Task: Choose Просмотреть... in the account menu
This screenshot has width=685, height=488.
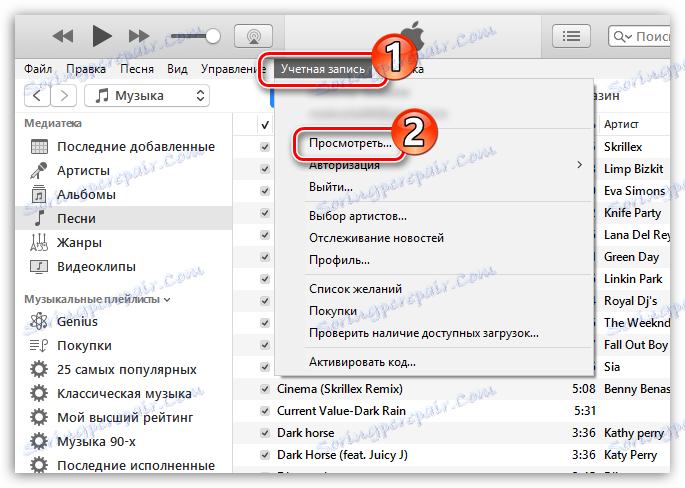Action: click(x=350, y=143)
